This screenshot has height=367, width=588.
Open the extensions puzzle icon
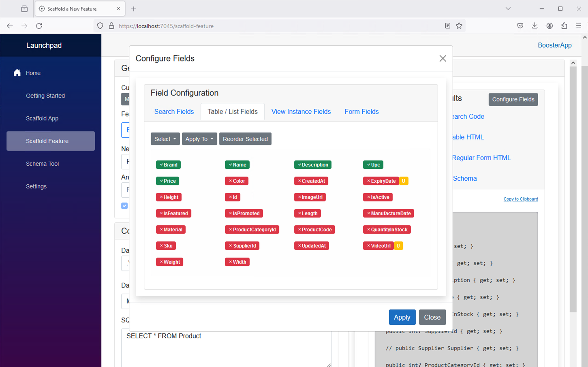coord(564,26)
